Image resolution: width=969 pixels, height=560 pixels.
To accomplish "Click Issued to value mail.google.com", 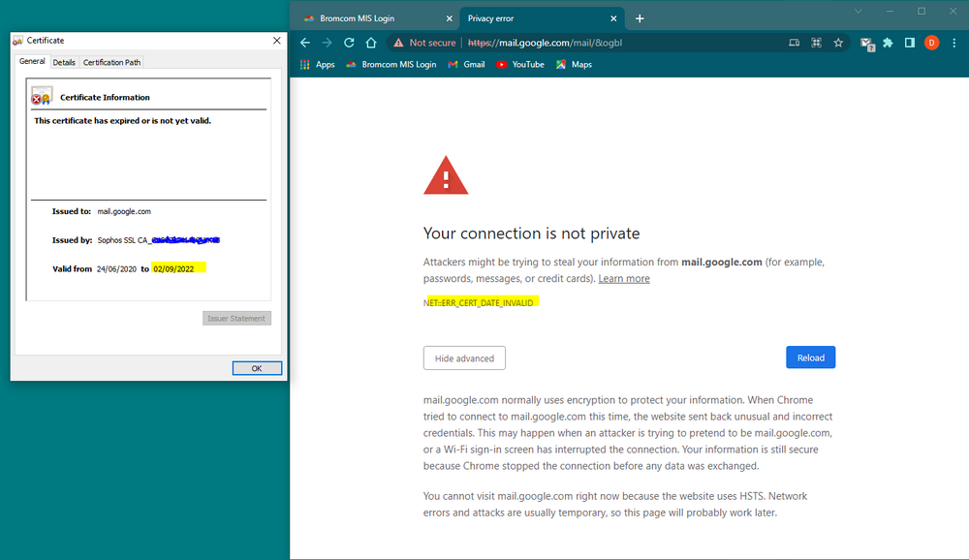I will click(124, 211).
